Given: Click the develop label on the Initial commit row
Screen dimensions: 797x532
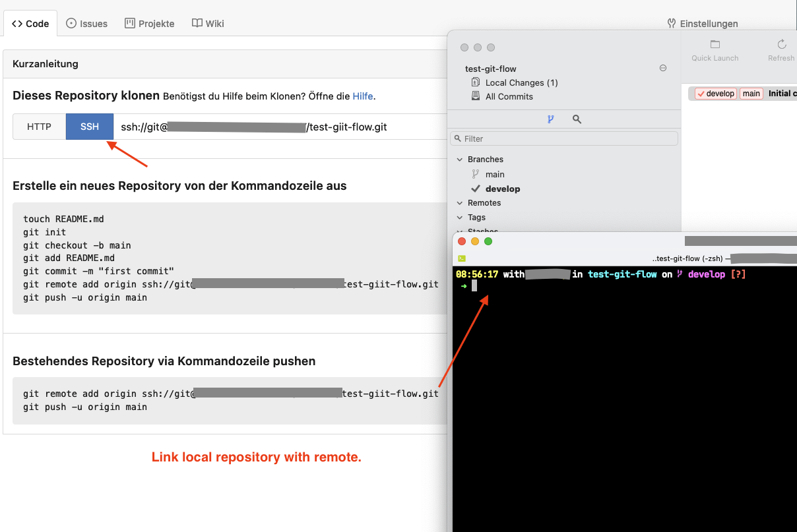Looking at the screenshot, I should (715, 93).
